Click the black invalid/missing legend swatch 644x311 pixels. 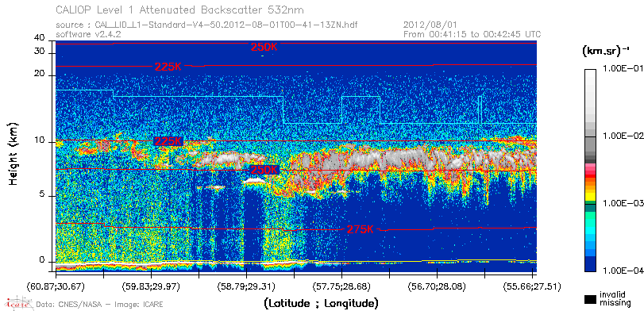pos(591,299)
